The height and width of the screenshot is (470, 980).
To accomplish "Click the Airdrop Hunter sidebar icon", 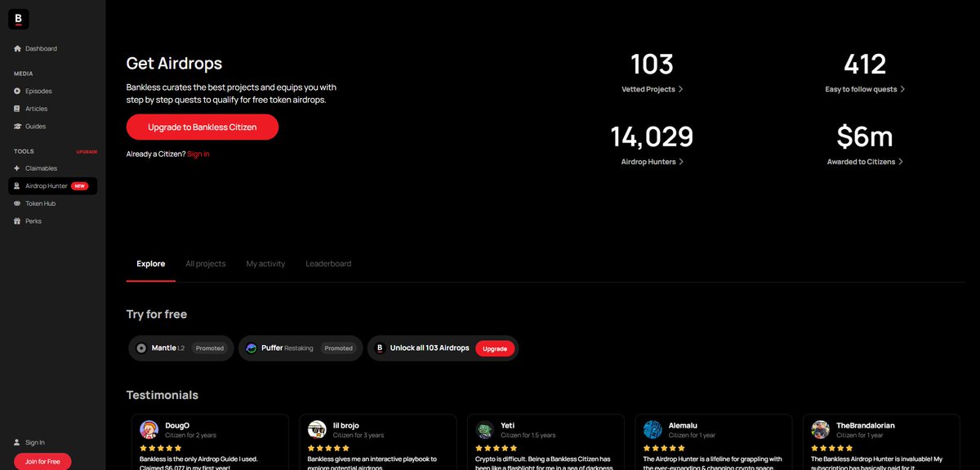I will 17,186.
